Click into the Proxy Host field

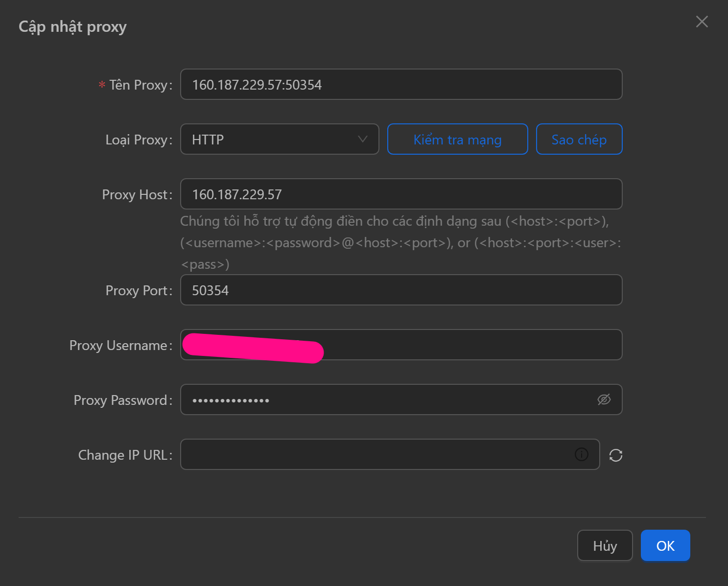tap(400, 194)
